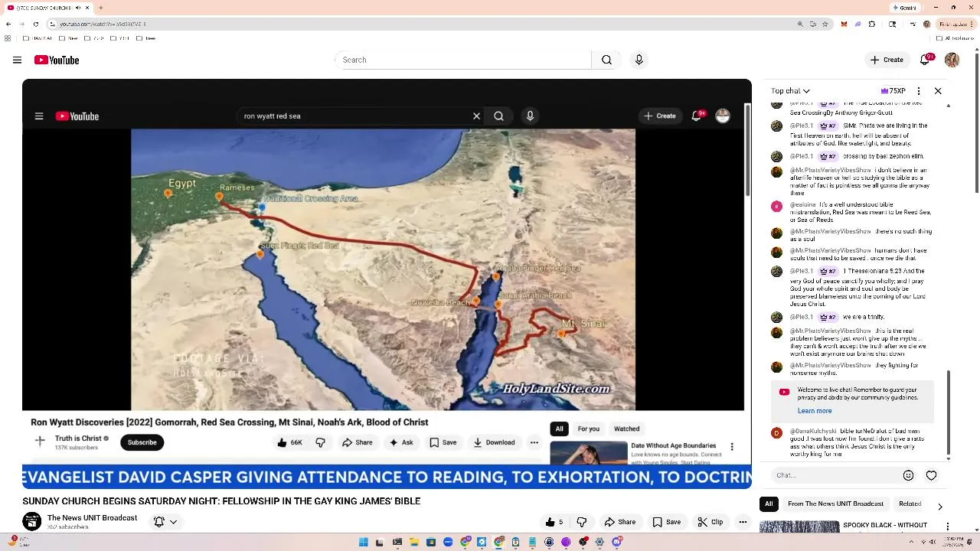Open the YouTube guide hamburger menu
Screen dimensions: 980x551
pyautogui.click(x=17, y=60)
